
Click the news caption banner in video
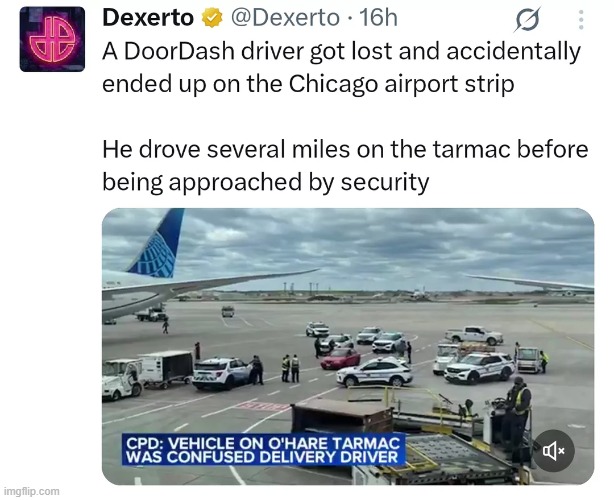pos(263,449)
